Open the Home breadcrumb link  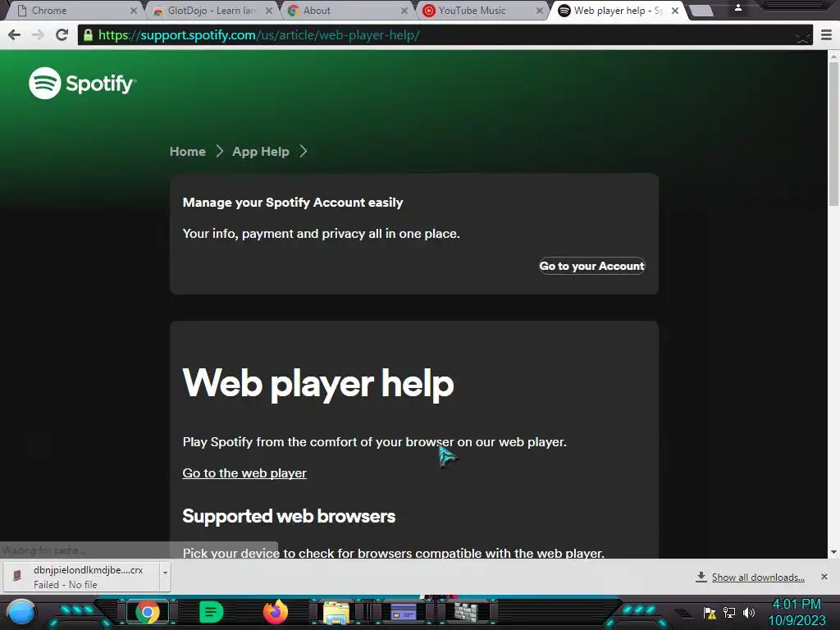188,152
